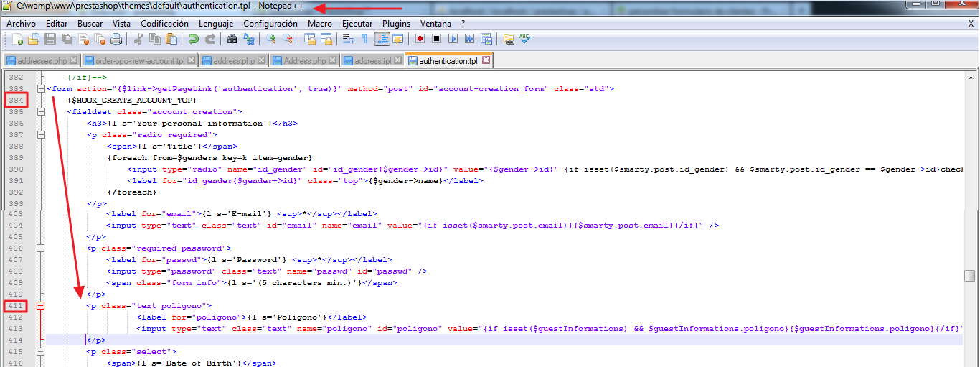Open the Macro menu
Viewport: 980px width, 367px height.
(320, 23)
